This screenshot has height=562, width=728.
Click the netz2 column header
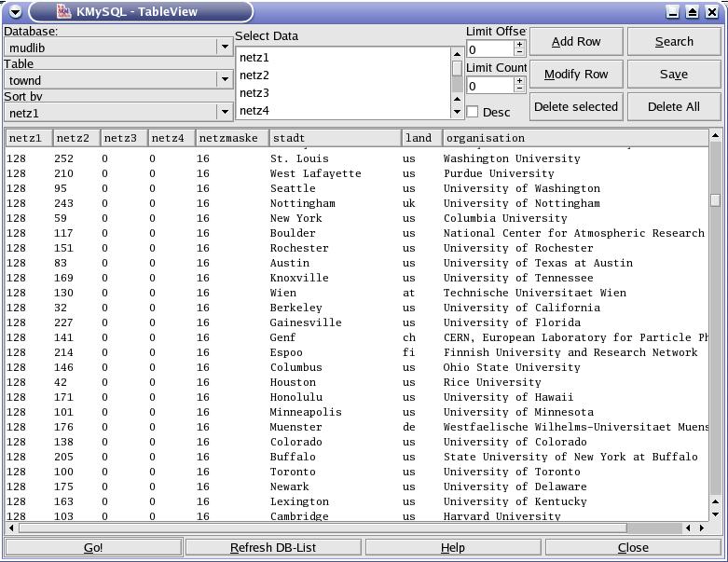click(x=76, y=138)
